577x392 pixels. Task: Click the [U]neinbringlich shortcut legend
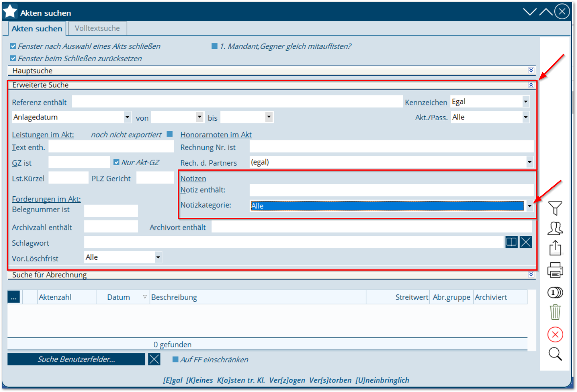tap(382, 380)
